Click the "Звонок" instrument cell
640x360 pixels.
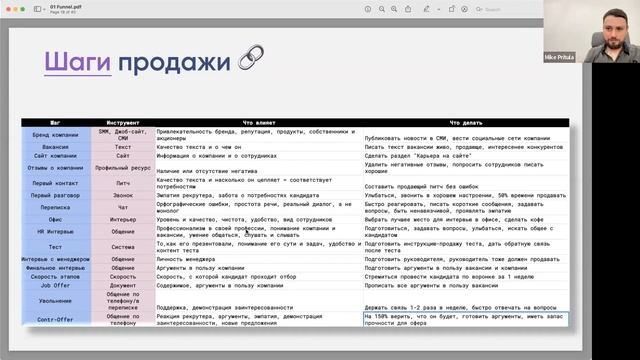tap(123, 196)
